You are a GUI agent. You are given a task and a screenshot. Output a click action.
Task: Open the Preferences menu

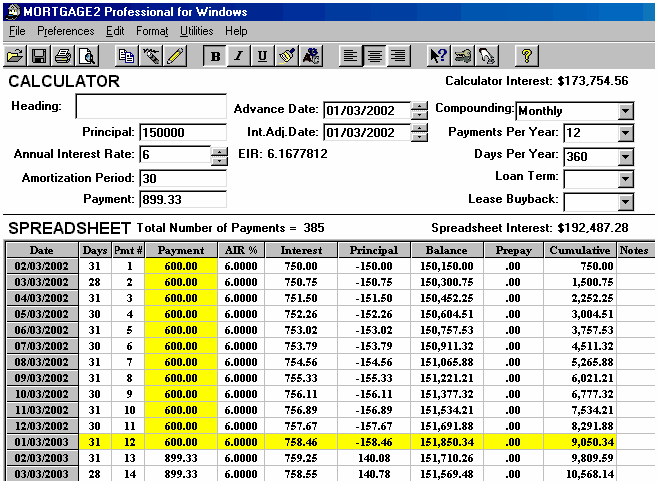[x=65, y=31]
